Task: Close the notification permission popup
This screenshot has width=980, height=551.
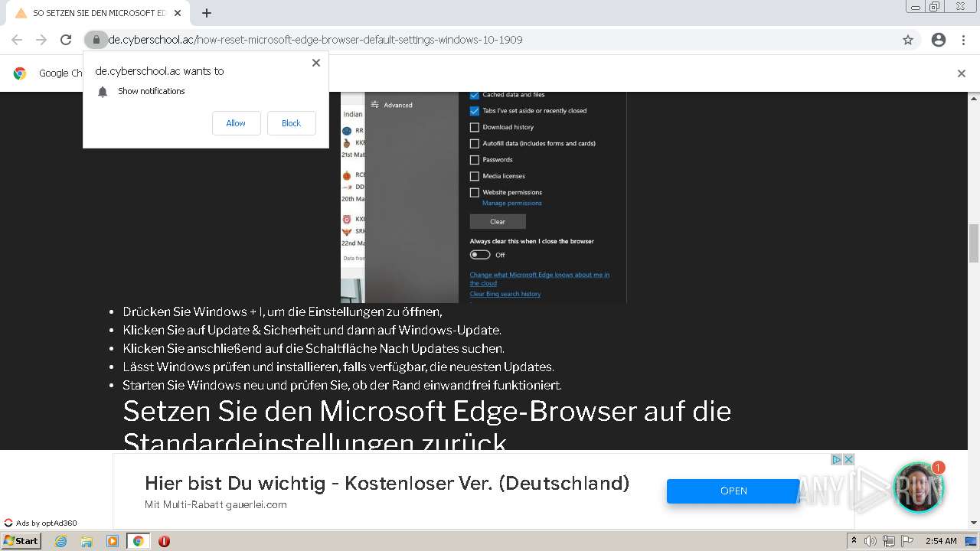Action: [316, 63]
